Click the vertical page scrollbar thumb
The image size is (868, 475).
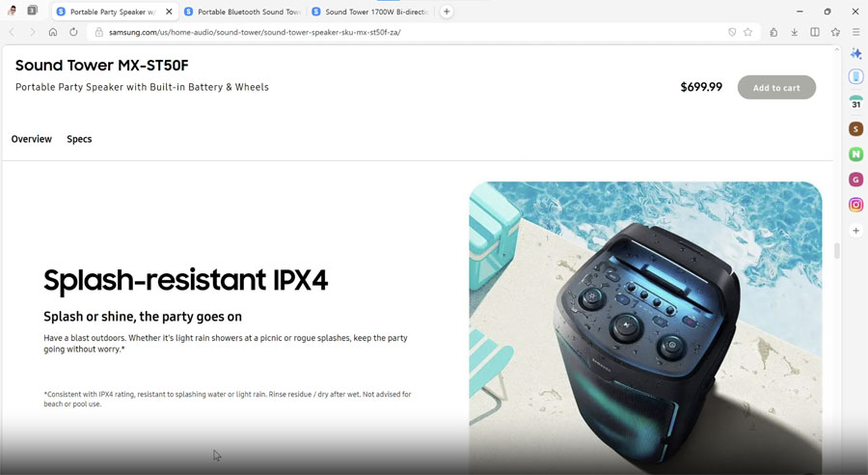(836, 250)
